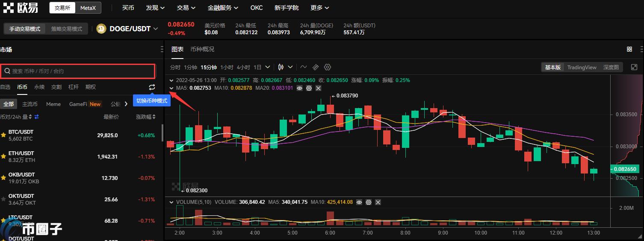Viewport: 644px width, 241px height.
Task: Hide the MA indicator using eye icon
Action: (x=300, y=88)
